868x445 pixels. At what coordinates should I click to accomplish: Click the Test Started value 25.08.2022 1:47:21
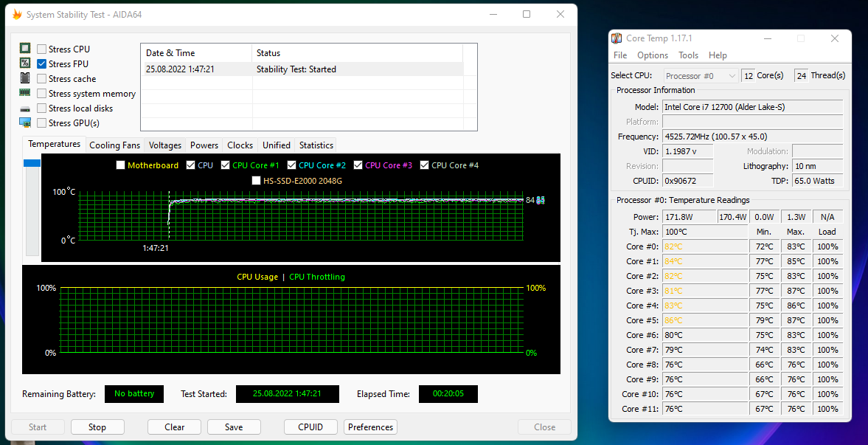[288, 394]
